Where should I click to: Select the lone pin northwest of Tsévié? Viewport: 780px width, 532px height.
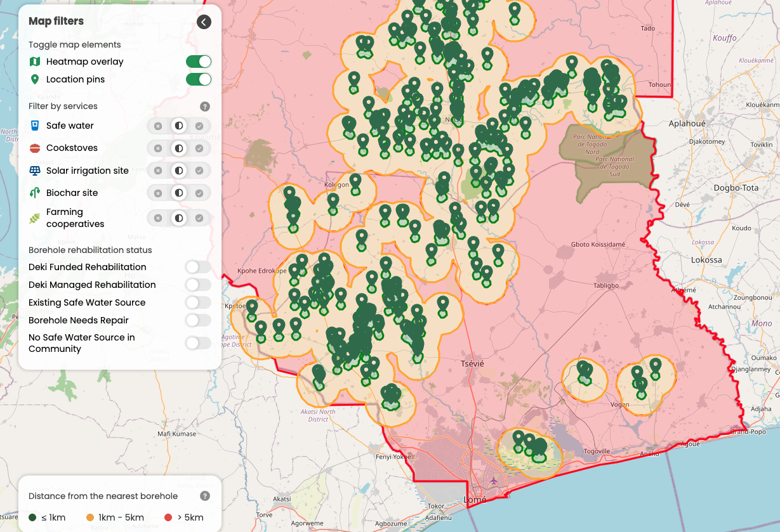point(442,304)
